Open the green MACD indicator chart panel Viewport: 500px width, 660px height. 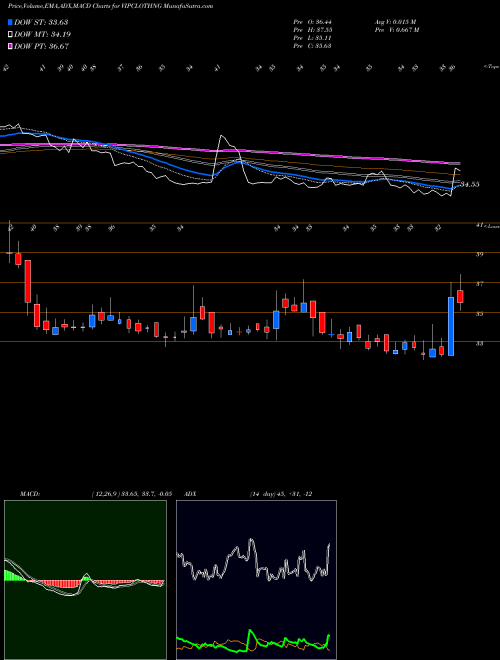(85, 580)
